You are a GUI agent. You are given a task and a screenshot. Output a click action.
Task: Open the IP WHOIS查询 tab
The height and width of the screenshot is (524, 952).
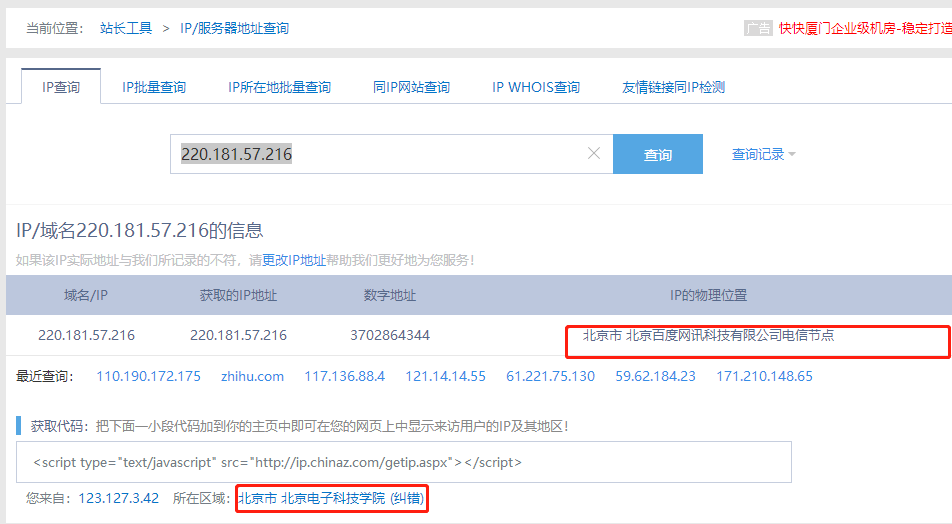(536, 87)
